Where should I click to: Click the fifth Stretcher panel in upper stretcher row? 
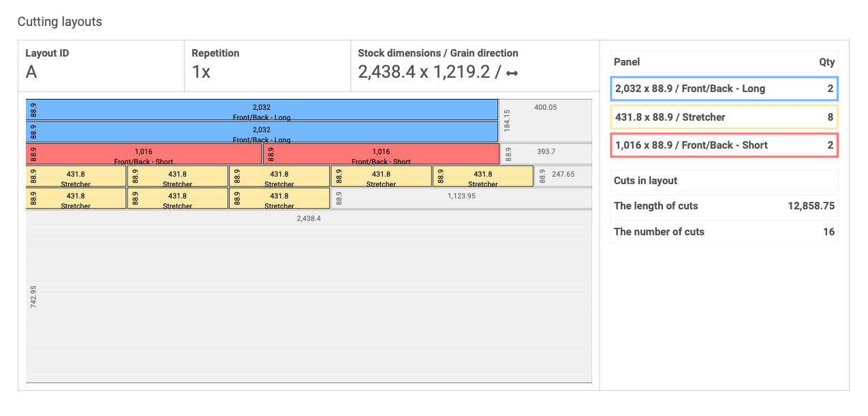click(x=483, y=177)
